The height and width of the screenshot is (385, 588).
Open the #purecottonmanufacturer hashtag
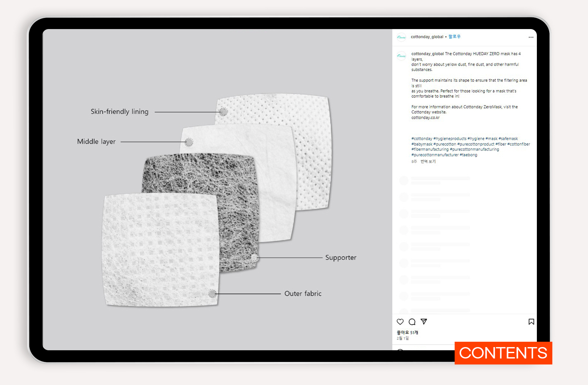(x=435, y=155)
